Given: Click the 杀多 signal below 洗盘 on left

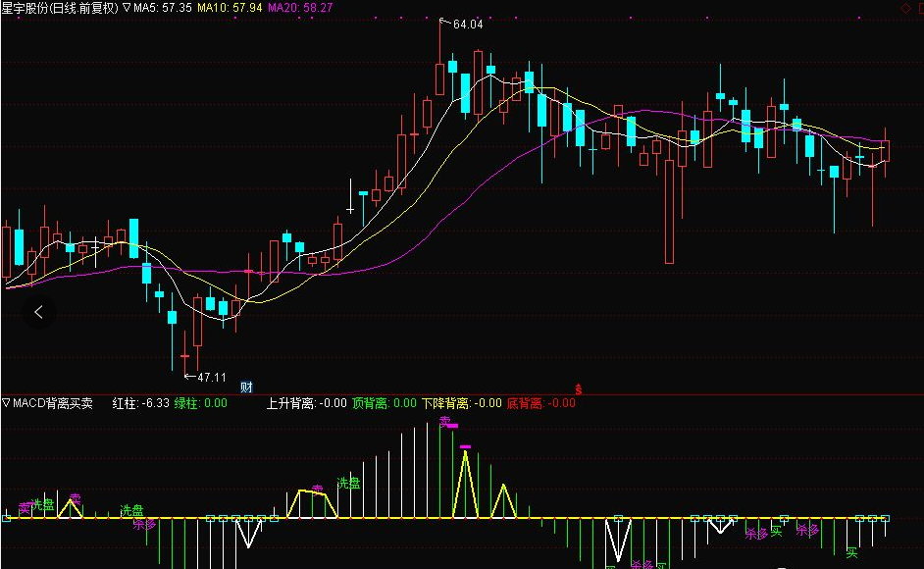Looking at the screenshot, I should pos(144,524).
